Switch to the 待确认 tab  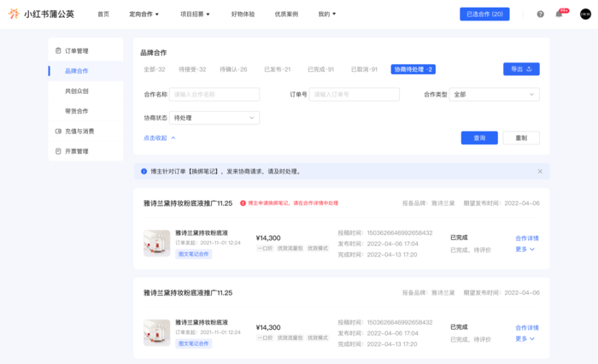[233, 69]
